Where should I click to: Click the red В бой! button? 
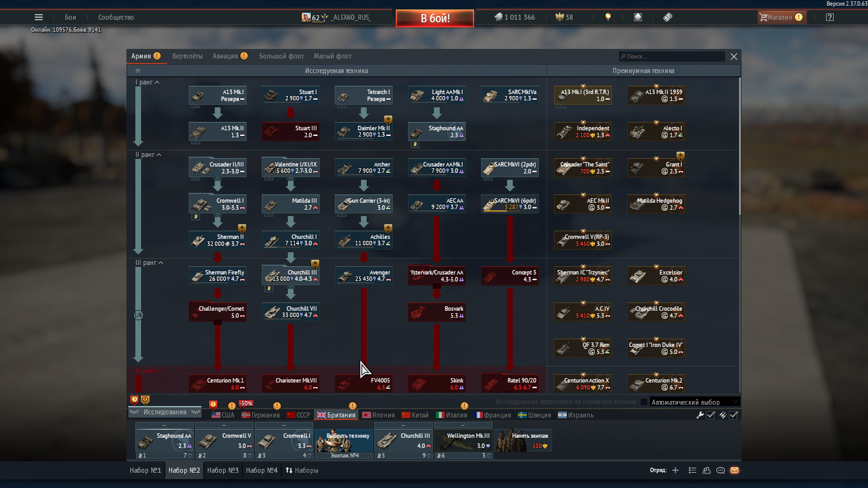(435, 18)
